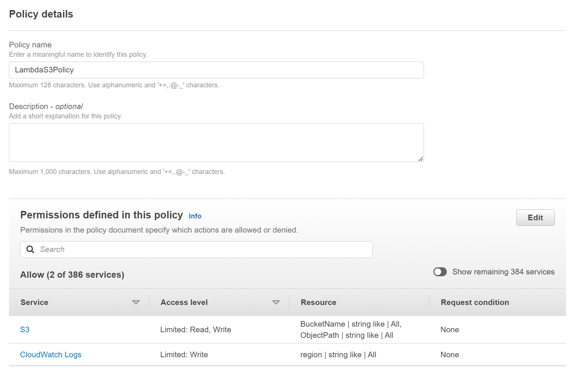The image size is (588, 386).
Task: Focus the Policy name field containing LambdaS3Policy
Action: pyautogui.click(x=216, y=70)
